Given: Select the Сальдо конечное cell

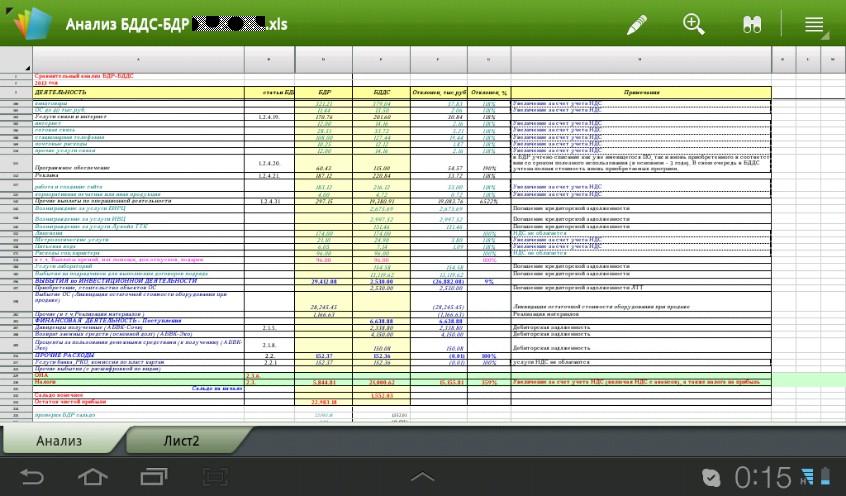Looking at the screenshot, I should point(138,395).
